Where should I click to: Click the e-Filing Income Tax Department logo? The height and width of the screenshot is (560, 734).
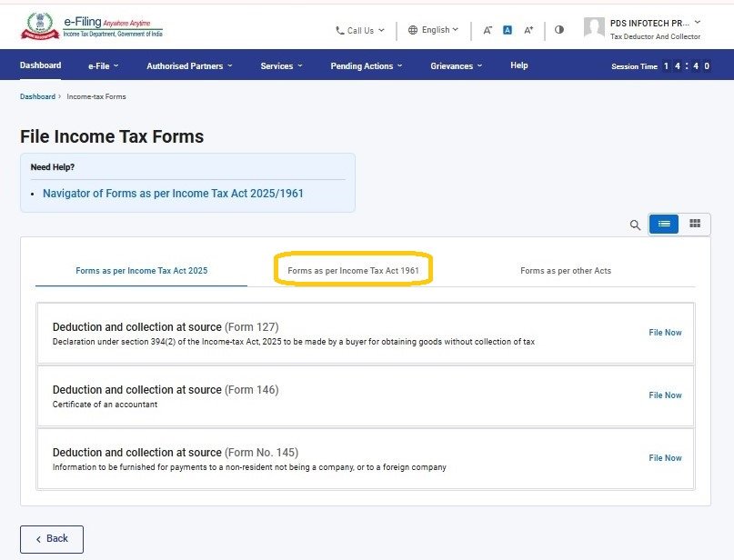click(x=92, y=26)
